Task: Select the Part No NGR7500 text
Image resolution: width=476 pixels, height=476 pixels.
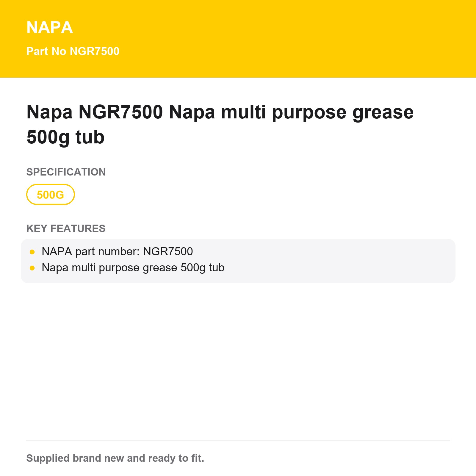Action: pos(73,51)
